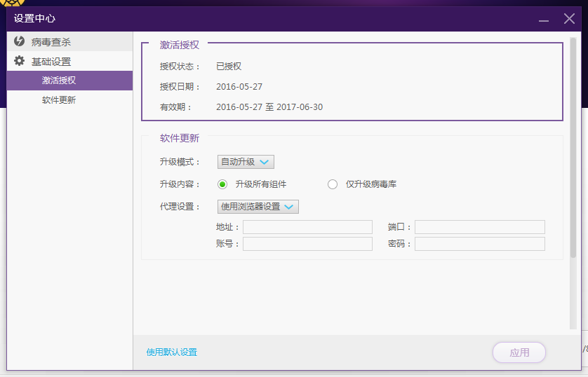
Task: Click the gear icon beside 基础设置
Action: tap(19, 61)
